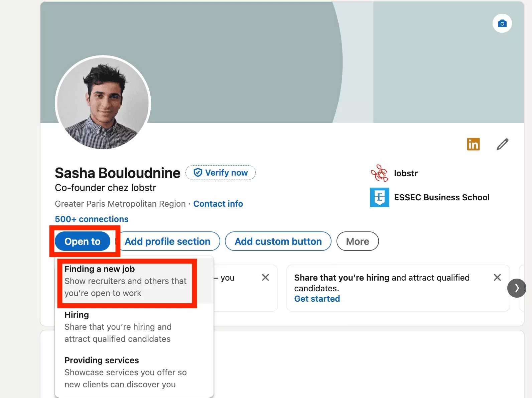Viewport: 532px width, 398px height.
Task: Click the camera icon on cover photo
Action: (502, 23)
